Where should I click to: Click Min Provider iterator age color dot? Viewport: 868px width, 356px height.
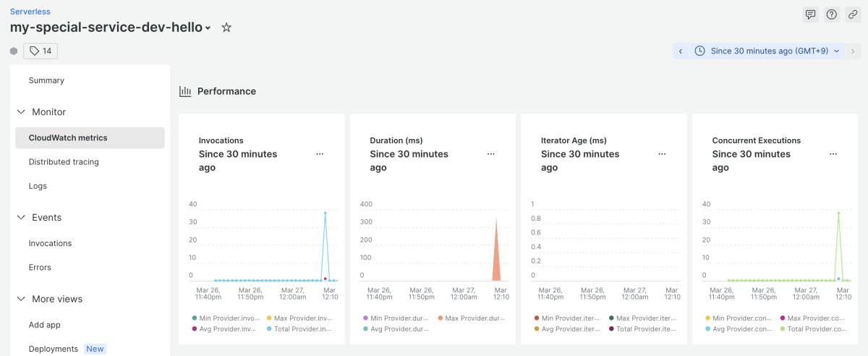(x=537, y=318)
